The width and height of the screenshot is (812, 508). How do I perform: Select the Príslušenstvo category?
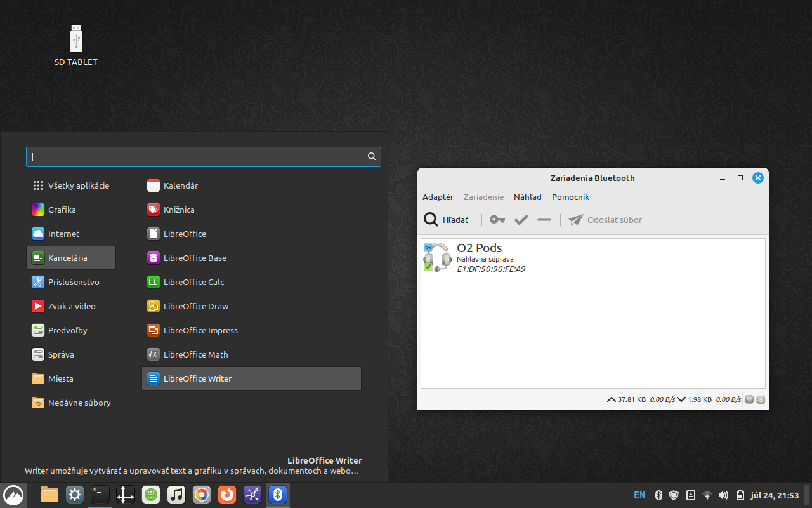pos(71,282)
